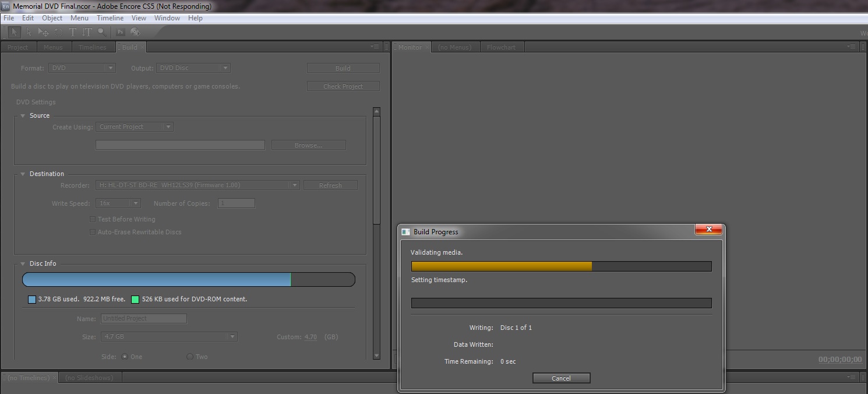Choose the Move tool in toolbar
Image resolution: width=868 pixels, height=394 pixels.
43,33
